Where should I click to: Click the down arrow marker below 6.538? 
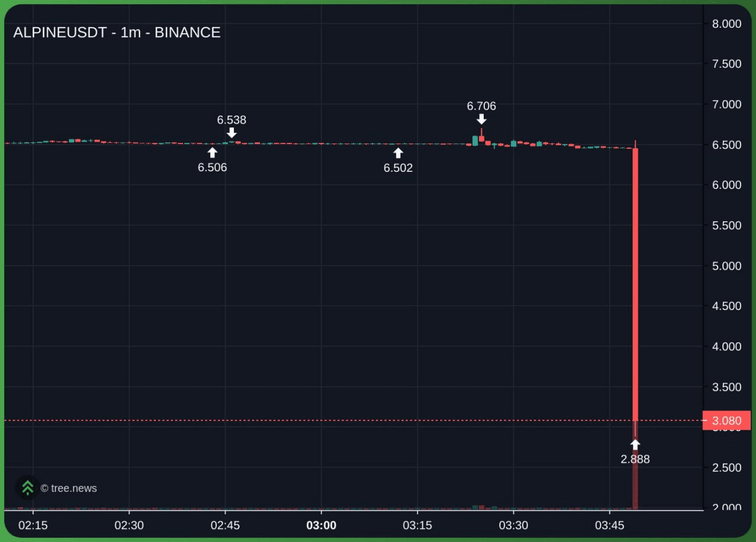232,133
